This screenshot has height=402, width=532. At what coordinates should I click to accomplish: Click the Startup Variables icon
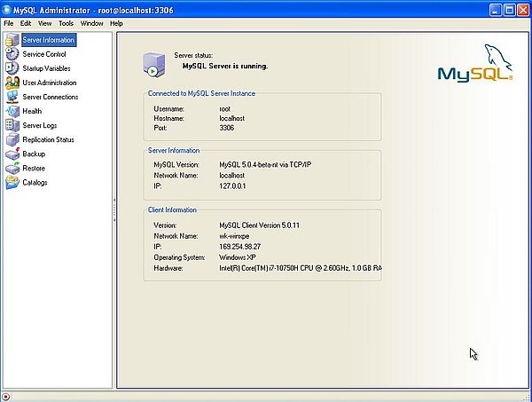12,68
